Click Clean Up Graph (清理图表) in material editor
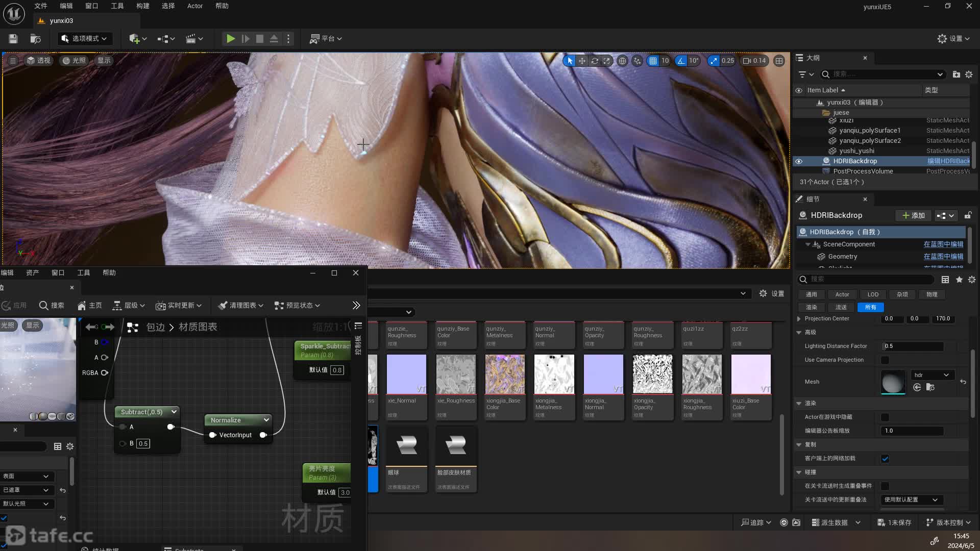This screenshot has width=980, height=551. click(240, 306)
